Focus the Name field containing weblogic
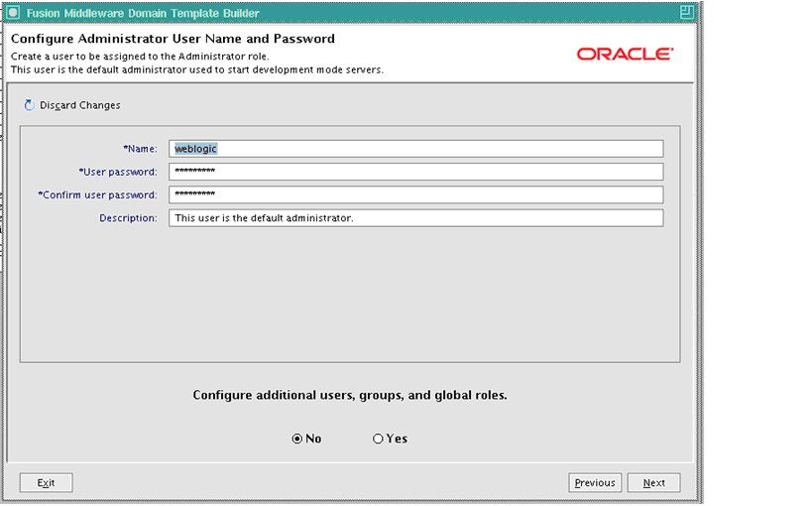 415,149
